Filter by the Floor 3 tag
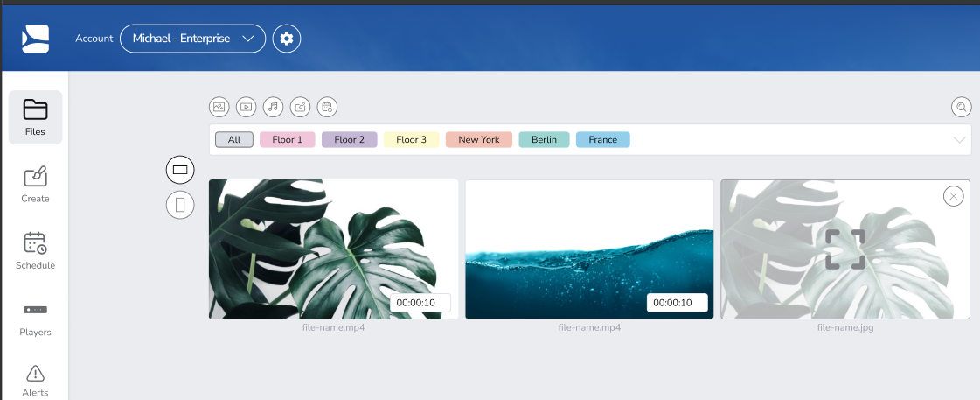The width and height of the screenshot is (980, 400). click(x=411, y=139)
